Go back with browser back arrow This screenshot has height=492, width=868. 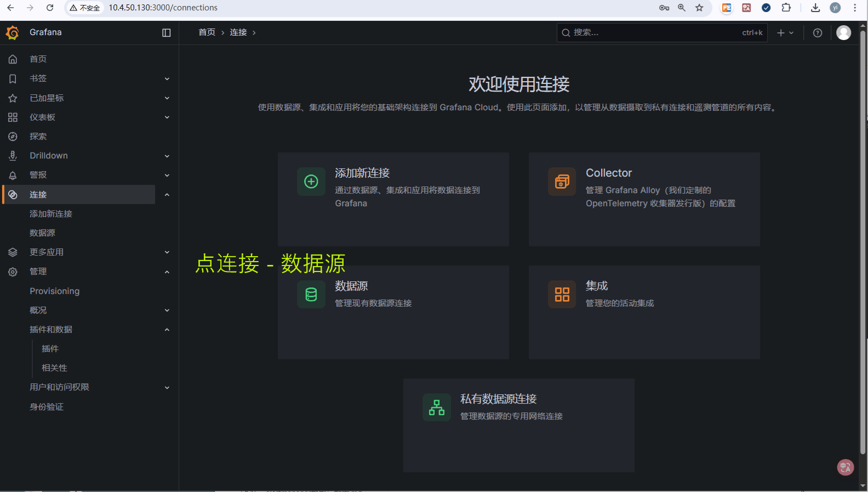(x=10, y=8)
